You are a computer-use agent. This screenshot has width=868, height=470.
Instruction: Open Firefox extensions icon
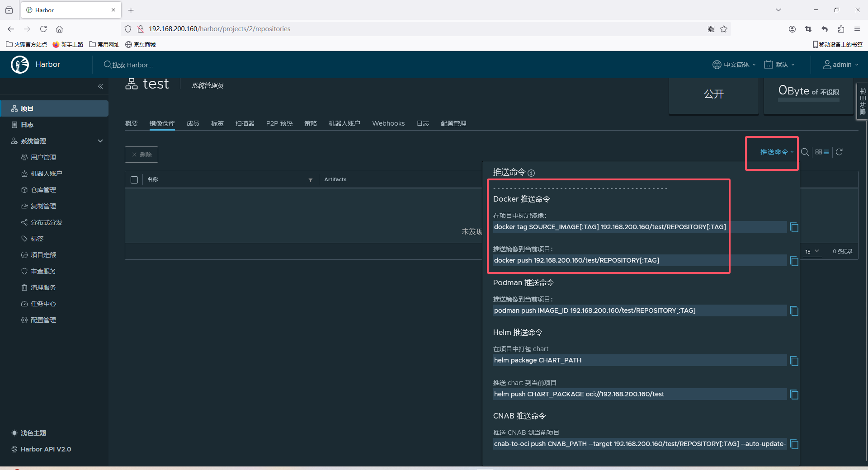tap(841, 29)
